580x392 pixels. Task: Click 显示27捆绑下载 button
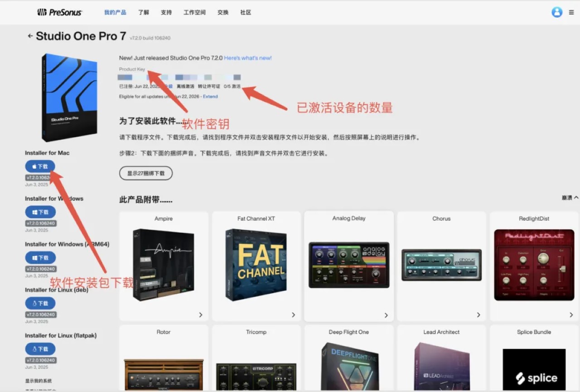[x=146, y=173]
